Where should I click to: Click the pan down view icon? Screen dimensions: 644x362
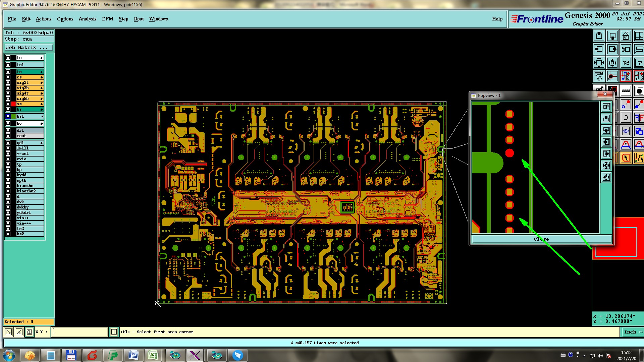click(612, 36)
